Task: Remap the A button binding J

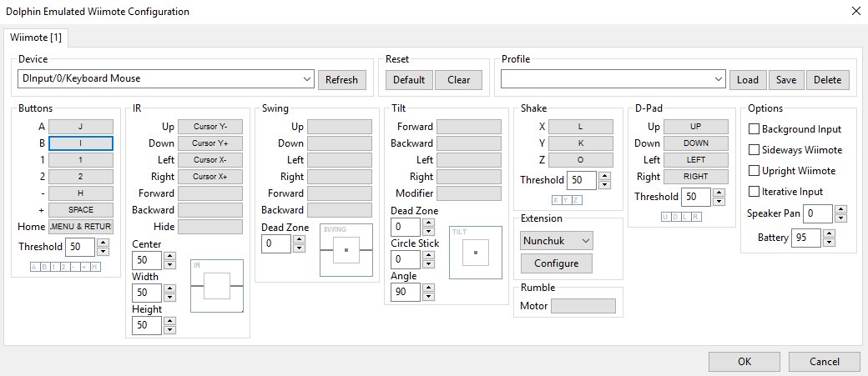Action: point(81,127)
